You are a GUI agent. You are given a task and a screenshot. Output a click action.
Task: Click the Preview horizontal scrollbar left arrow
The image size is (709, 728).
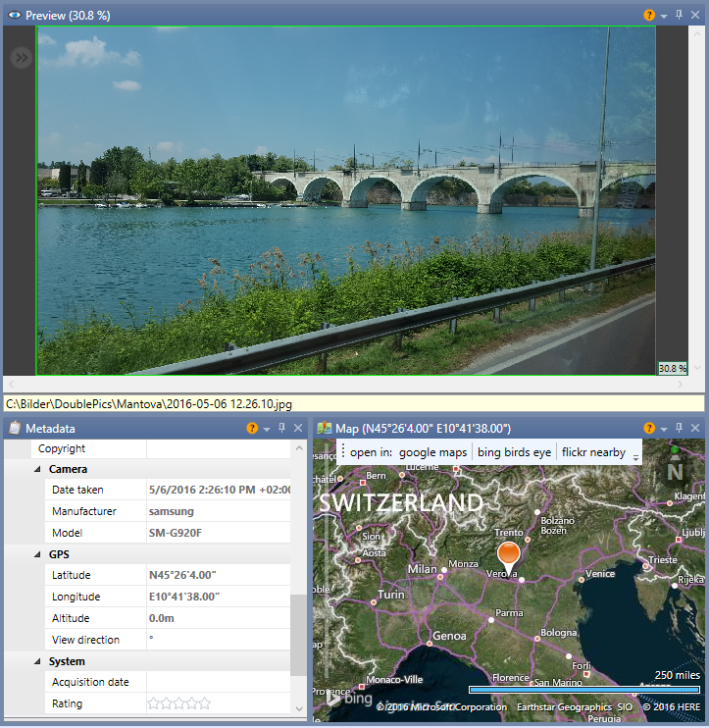pyautogui.click(x=12, y=384)
